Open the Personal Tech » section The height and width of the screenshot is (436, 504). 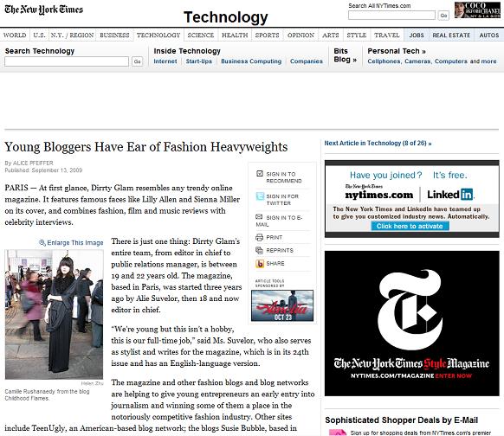pos(397,51)
